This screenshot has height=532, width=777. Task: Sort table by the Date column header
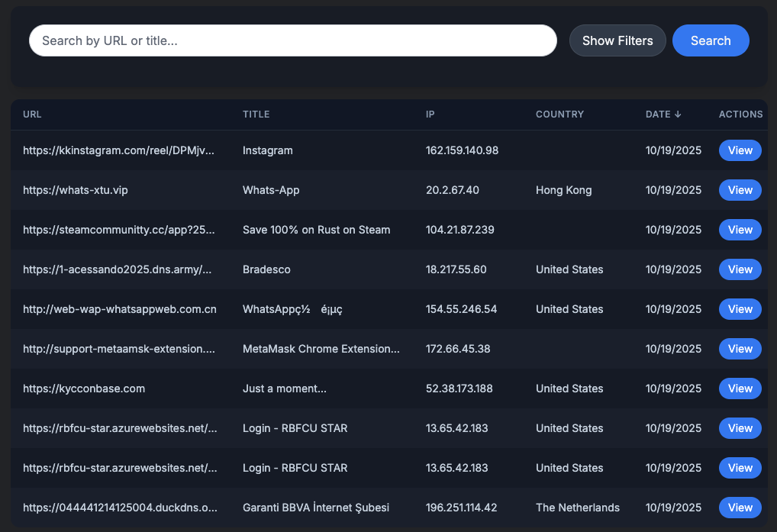(663, 114)
